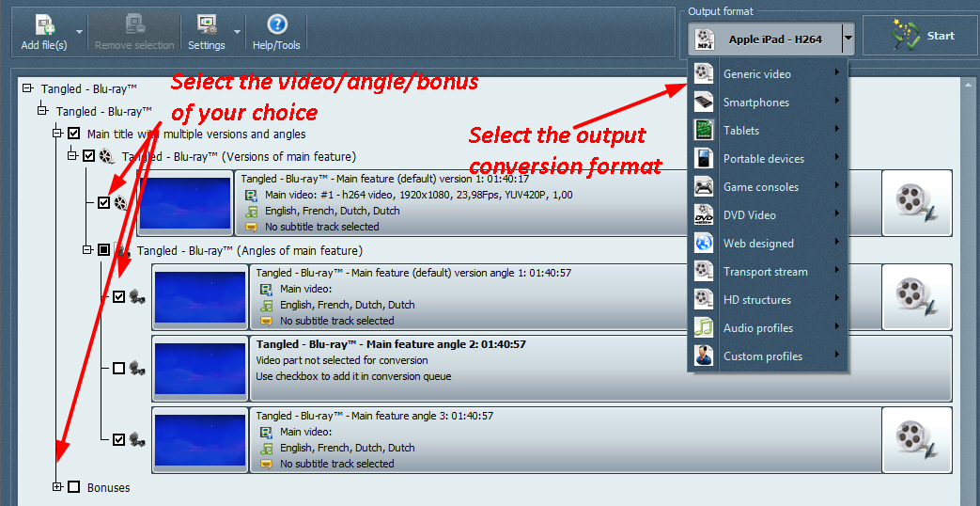The width and height of the screenshot is (980, 506).
Task: Select the Audio profiles menu entry
Action: point(768,327)
